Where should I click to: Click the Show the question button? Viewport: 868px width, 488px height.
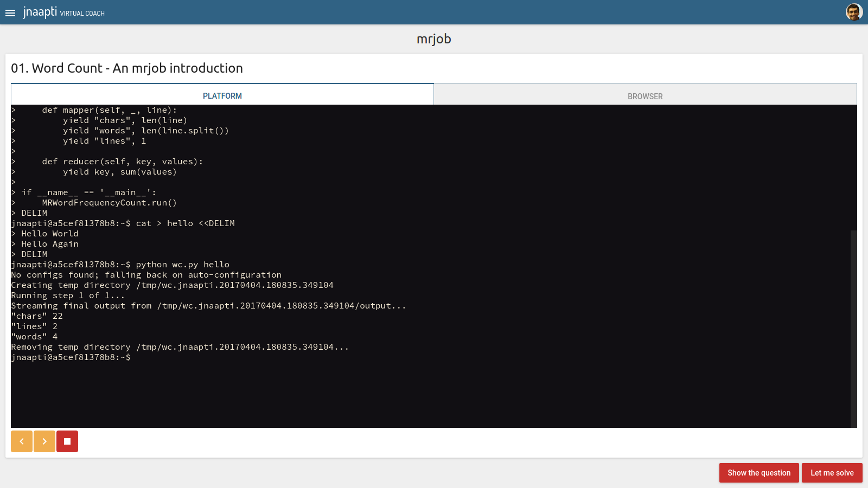pos(759,473)
